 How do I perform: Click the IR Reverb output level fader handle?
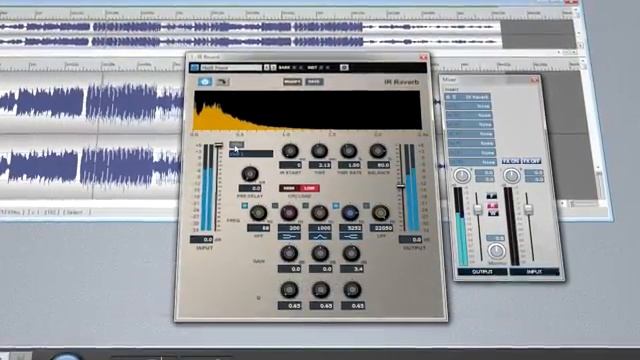click(401, 187)
